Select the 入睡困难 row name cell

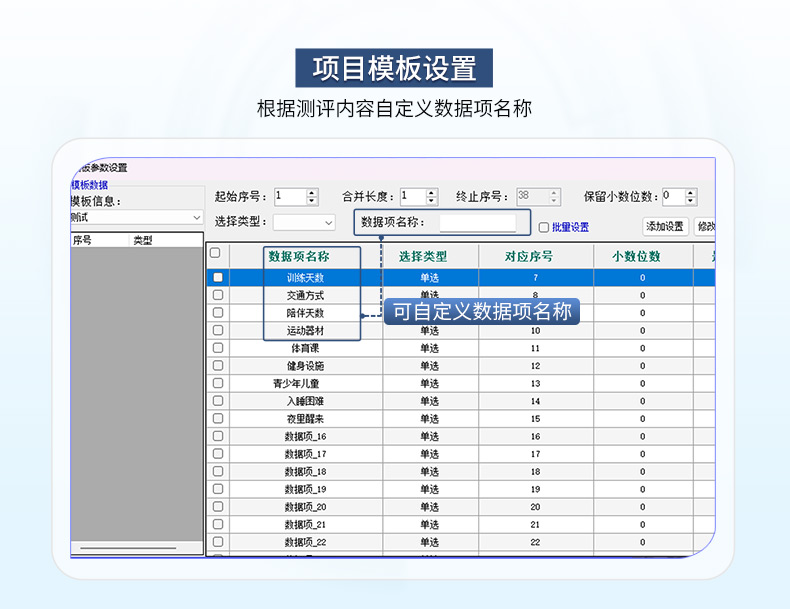pos(305,401)
